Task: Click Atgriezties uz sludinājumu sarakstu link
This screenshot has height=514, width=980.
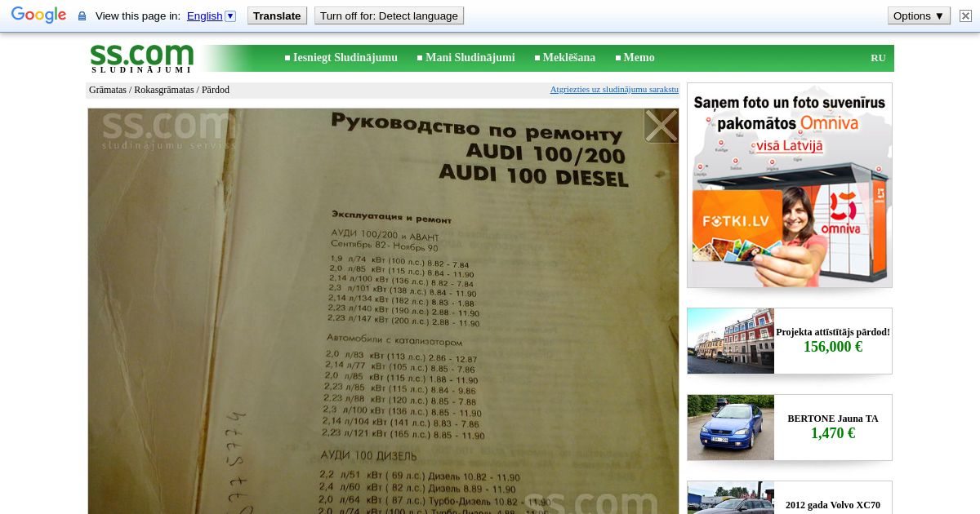Action: [x=614, y=89]
